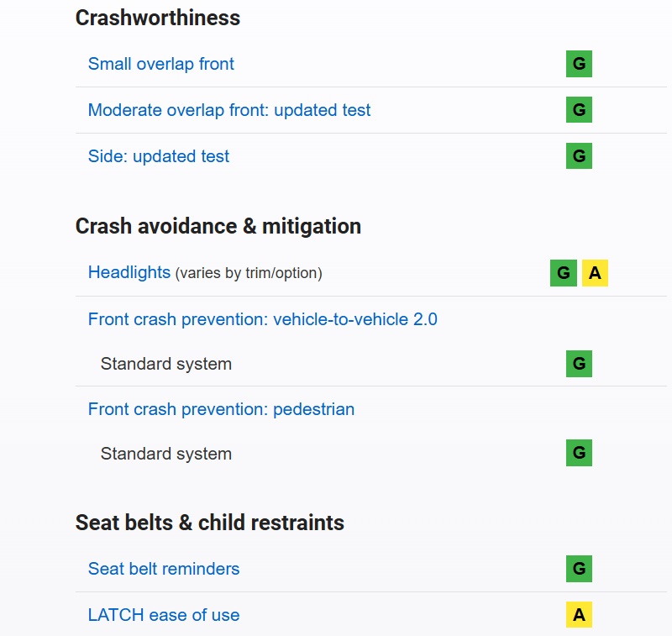The image size is (672, 636).
Task: Open Front crash prevention: vehicle-to-vehicle 2.0 link
Action: (262, 319)
